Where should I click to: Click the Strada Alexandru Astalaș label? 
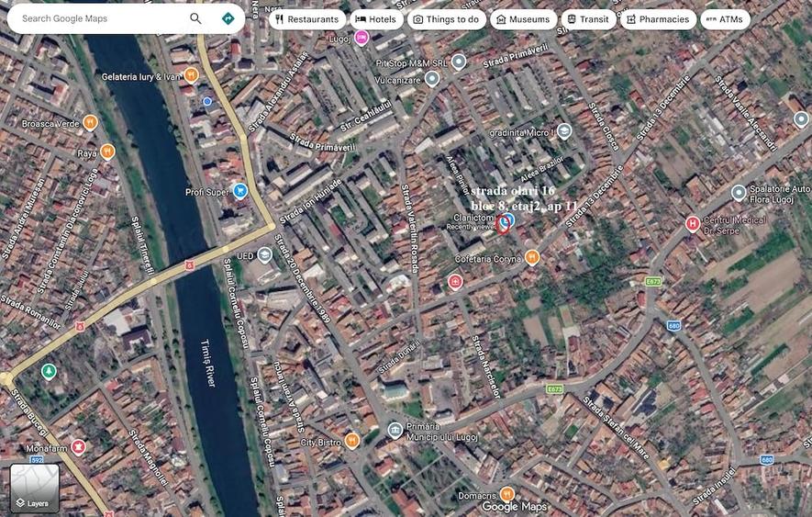pyautogui.click(x=278, y=92)
